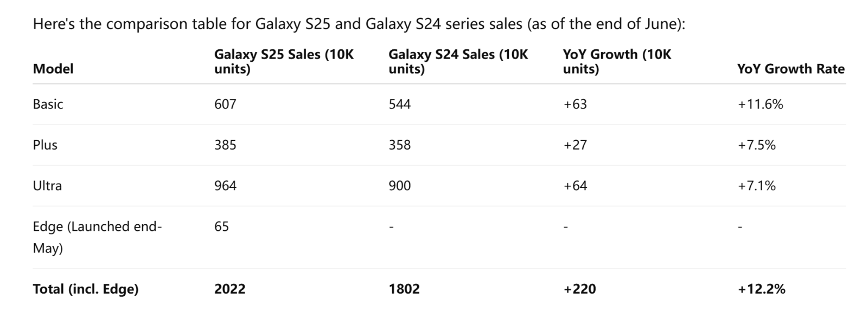Select the Total (incl. Edge) row label

[x=86, y=289]
